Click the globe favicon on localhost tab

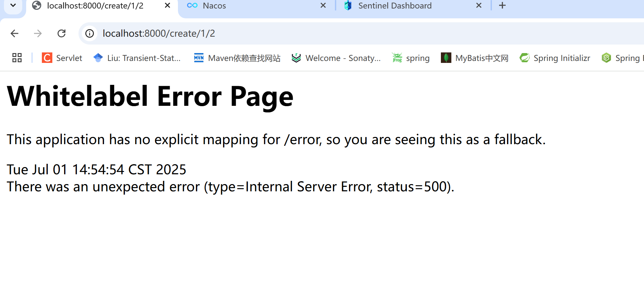(37, 6)
